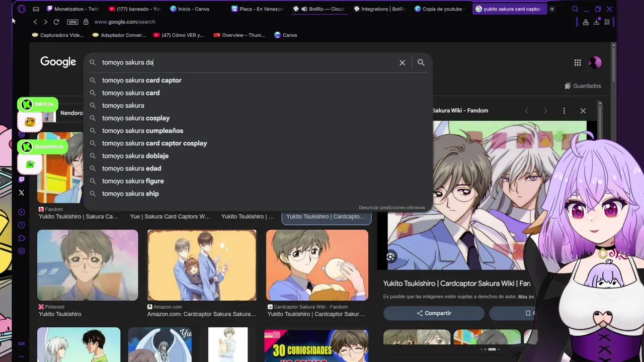Open the Yukito Tsukishiro Cardcaptor Sakura Wiki title link

[x=457, y=284]
